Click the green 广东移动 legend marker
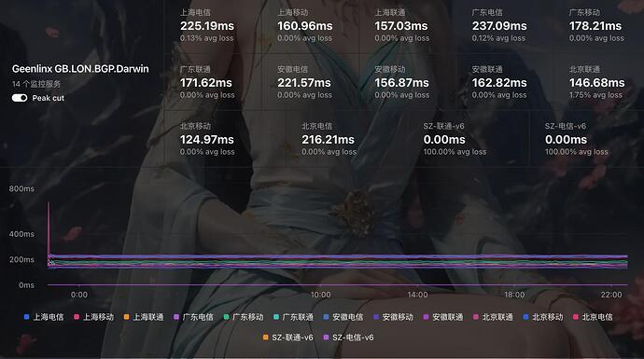Screen dimensions: 644x359 tap(226, 317)
